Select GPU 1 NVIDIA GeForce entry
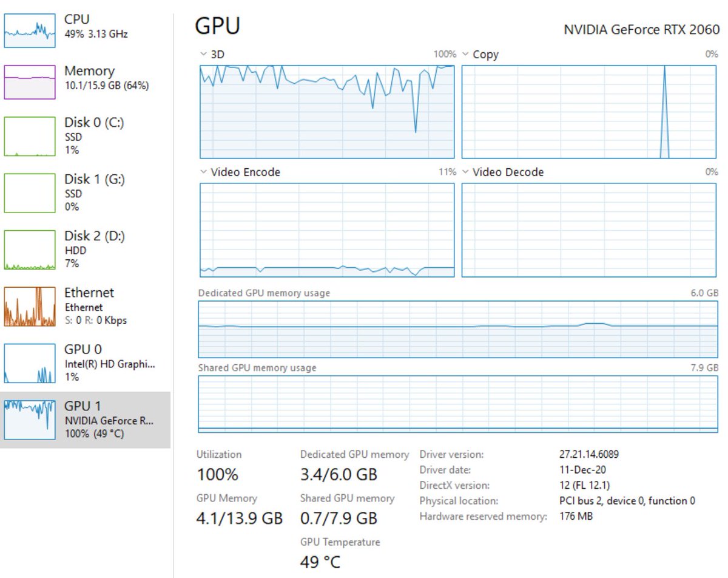728x578 pixels. click(x=85, y=420)
